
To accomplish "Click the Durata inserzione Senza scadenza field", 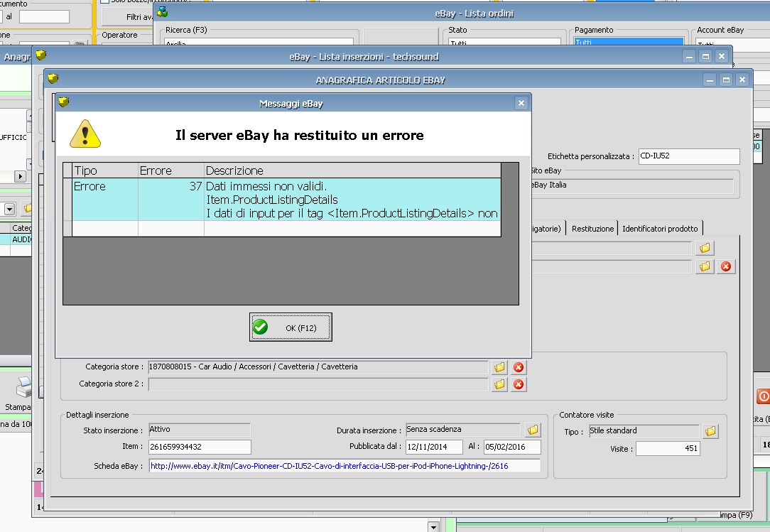I will (463, 430).
